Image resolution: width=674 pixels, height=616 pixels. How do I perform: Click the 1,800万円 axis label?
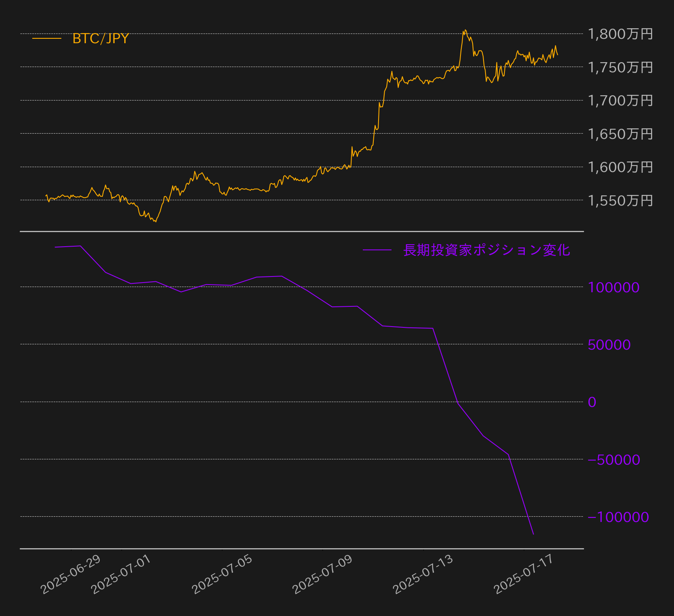coord(620,34)
